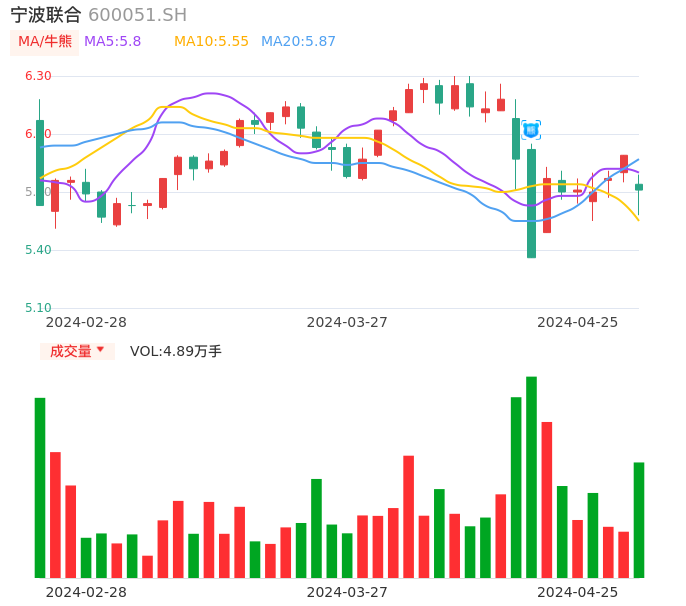686x606 pixels.
Task: Click the first green volume bar at left
Action: coord(40,488)
